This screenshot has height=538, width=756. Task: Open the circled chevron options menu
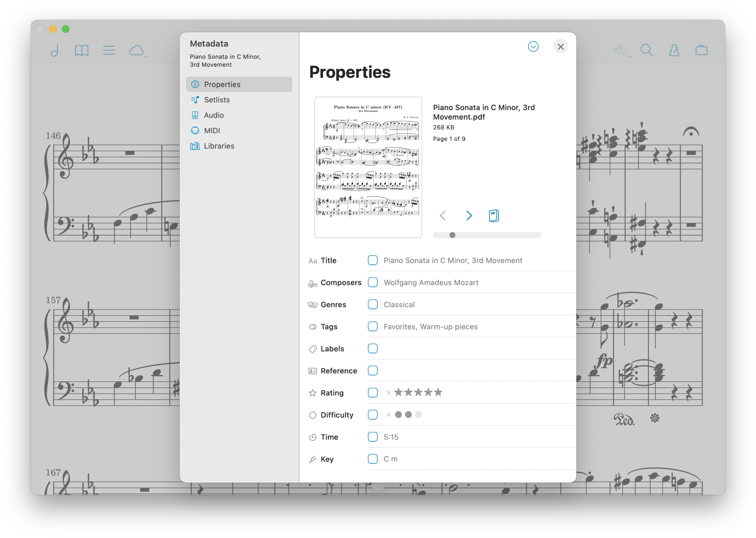point(533,46)
